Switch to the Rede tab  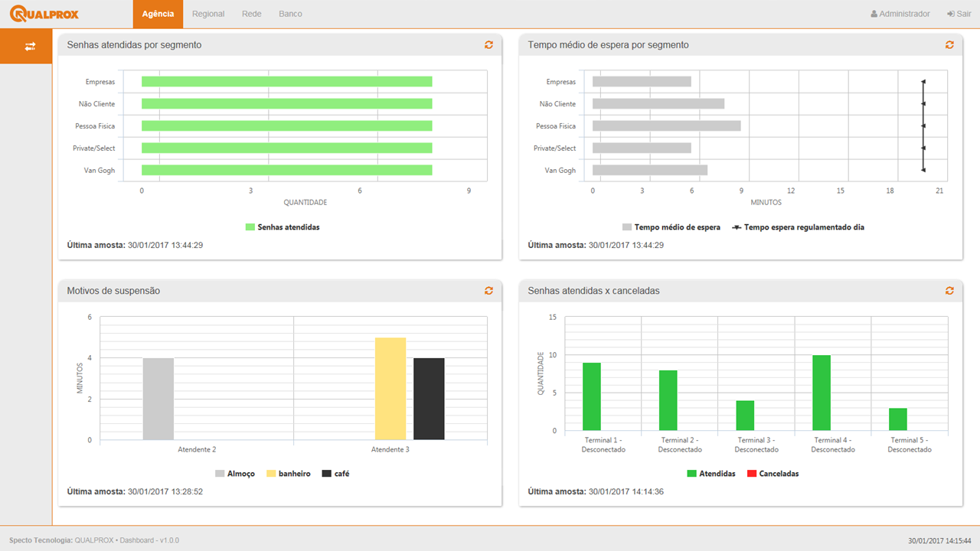pos(251,14)
